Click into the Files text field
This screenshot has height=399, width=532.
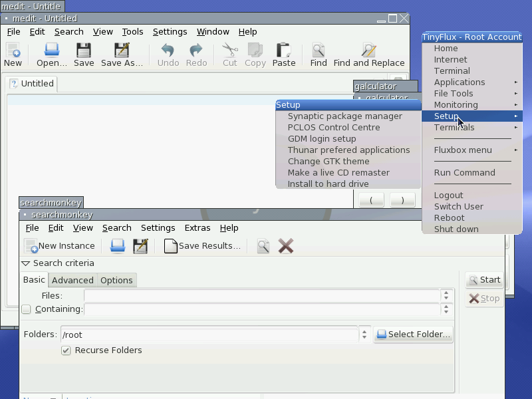click(262, 295)
